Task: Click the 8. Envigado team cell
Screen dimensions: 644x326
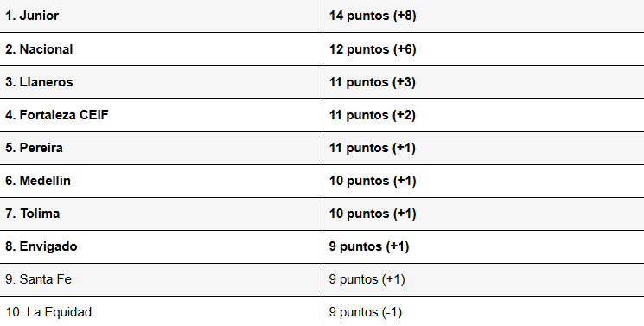Action: click(x=161, y=246)
